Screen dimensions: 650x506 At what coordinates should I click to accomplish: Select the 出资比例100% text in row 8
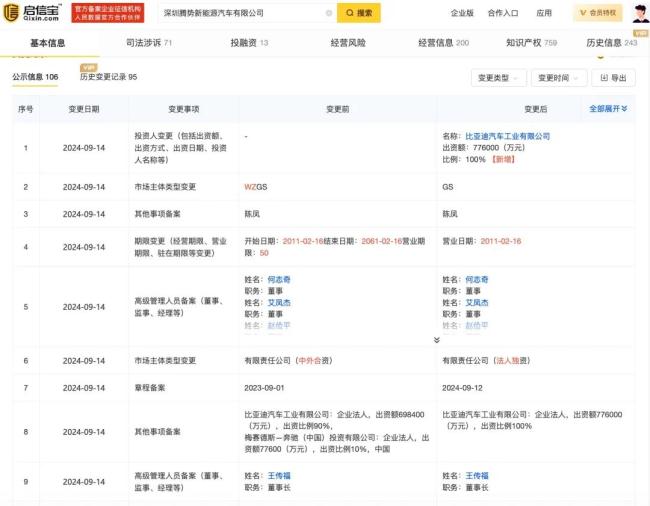[x=506, y=426]
